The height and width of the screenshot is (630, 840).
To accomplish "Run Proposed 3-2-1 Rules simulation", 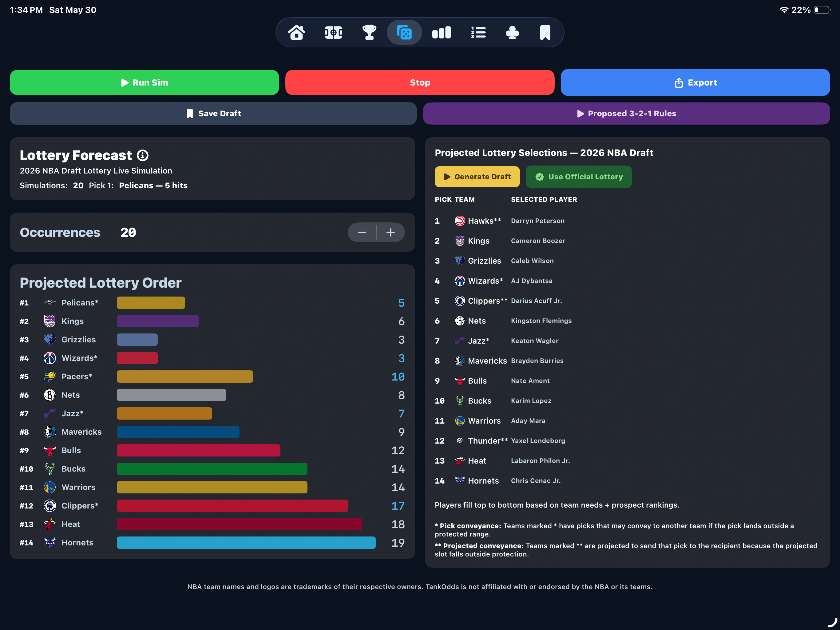I will pos(626,113).
